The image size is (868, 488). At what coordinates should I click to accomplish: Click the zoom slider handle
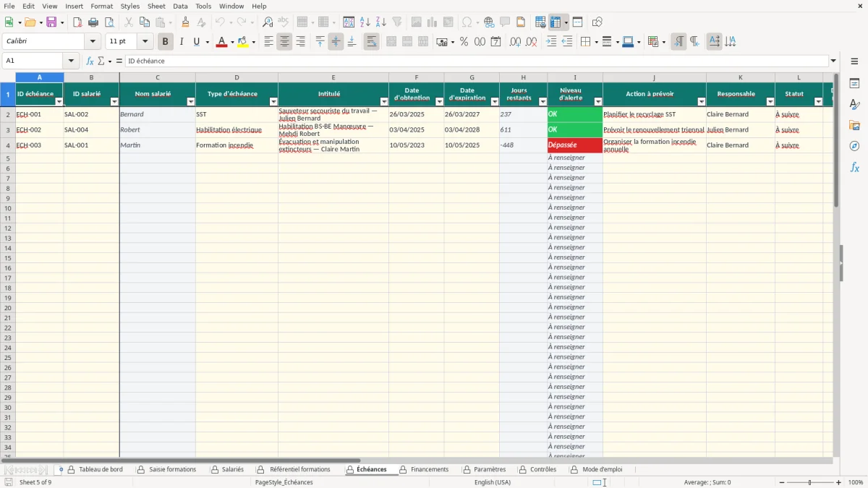click(x=809, y=482)
